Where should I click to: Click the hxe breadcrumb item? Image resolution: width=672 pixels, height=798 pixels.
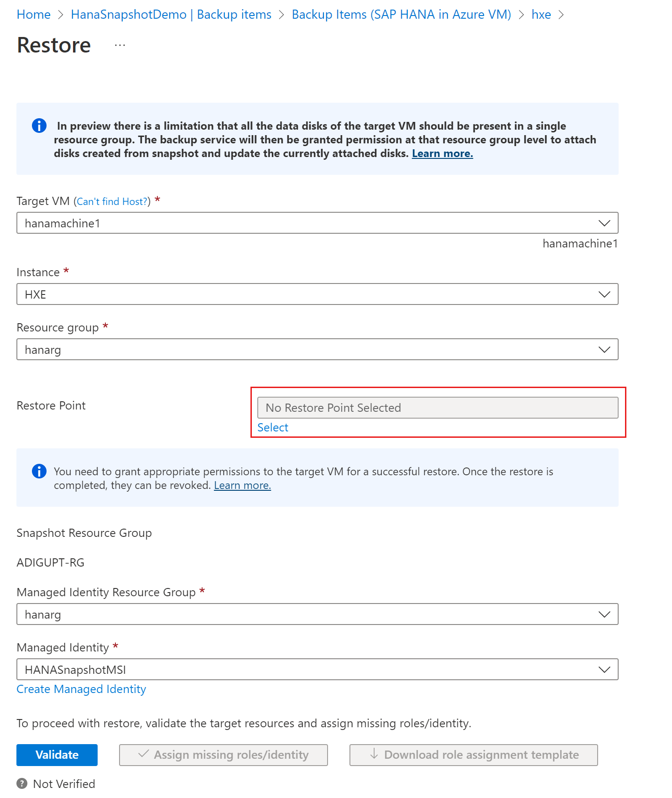click(541, 14)
